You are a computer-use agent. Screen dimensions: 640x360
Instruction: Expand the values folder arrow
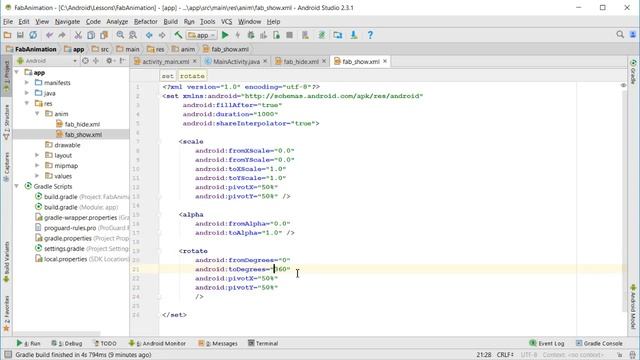(37, 176)
